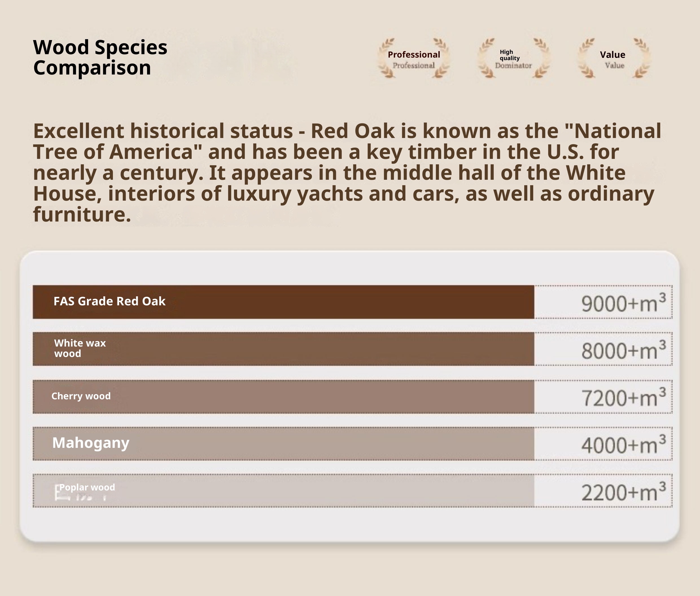
Task: Click the 8000+m³ value box
Action: click(603, 349)
